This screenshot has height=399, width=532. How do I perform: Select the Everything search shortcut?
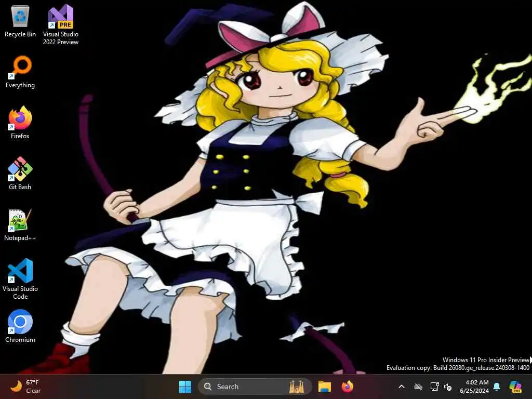pos(20,72)
